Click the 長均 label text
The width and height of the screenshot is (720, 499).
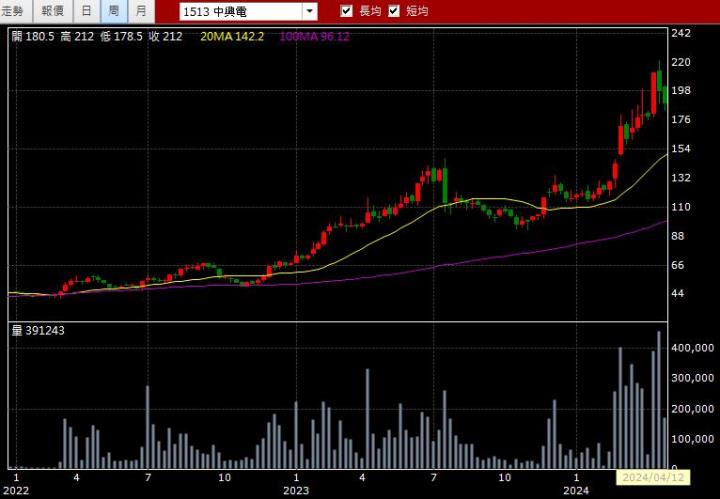pos(370,11)
